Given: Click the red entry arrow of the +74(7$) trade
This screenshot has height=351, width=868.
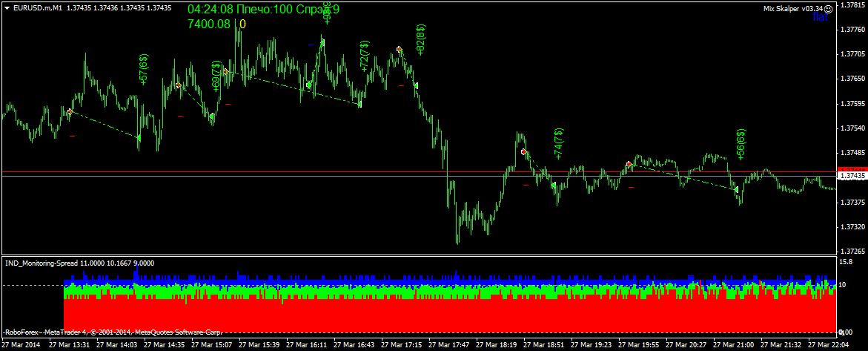Looking at the screenshot, I should (x=523, y=151).
